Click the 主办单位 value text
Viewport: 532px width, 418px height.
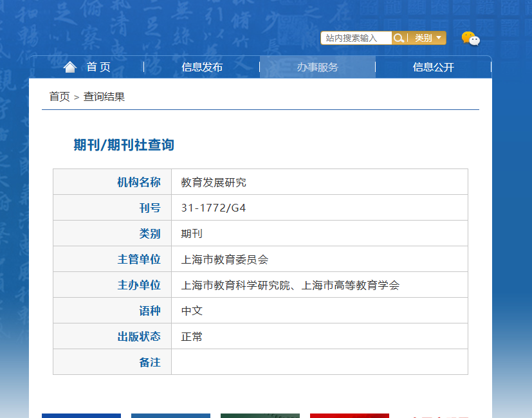point(290,286)
